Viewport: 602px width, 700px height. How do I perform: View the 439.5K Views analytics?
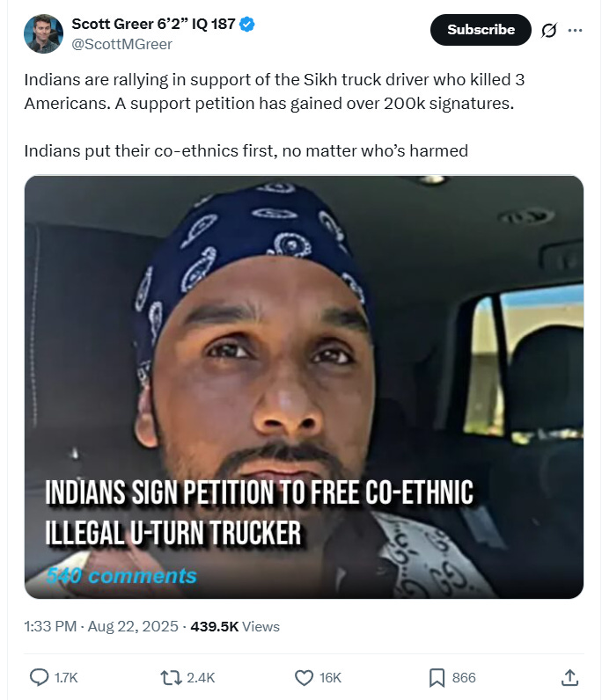[x=235, y=626]
